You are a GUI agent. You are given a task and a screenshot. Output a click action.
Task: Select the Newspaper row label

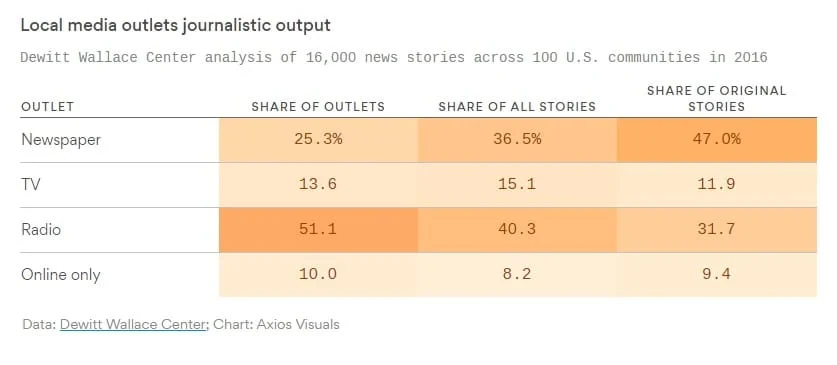coord(61,140)
